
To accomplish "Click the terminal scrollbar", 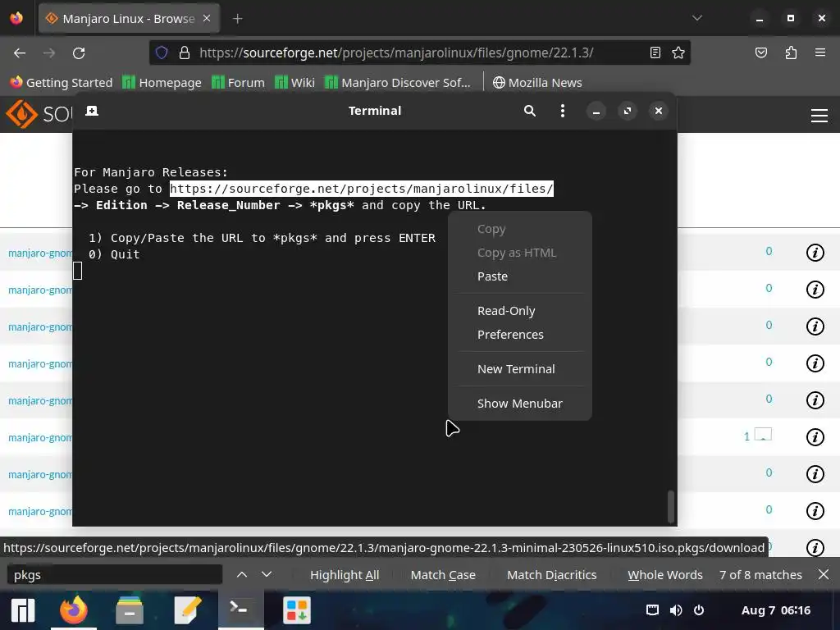I will pos(671,506).
